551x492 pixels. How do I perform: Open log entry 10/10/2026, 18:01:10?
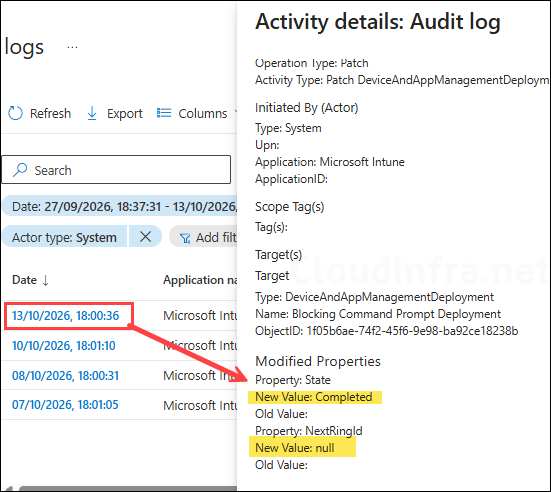tap(64, 345)
